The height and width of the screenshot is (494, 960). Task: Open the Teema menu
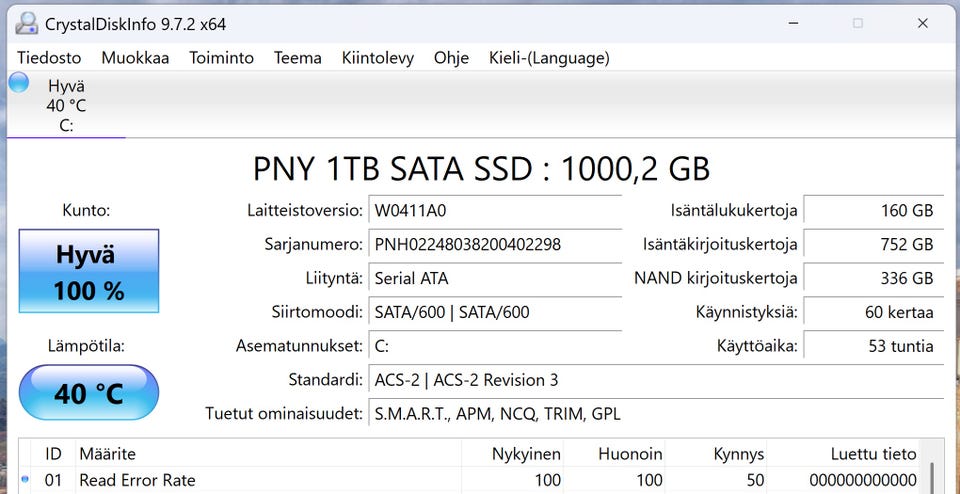pos(298,58)
